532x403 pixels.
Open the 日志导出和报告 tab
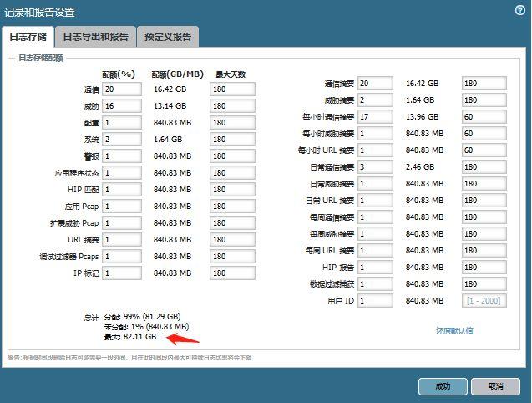click(x=95, y=37)
